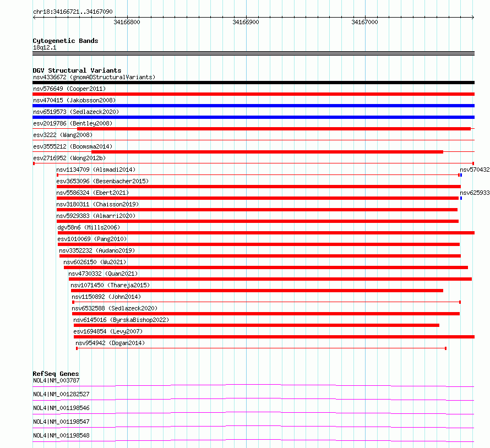Click the blue bar under nsv470415 (Jakobsson2008)
490x448 pixels.
253,106
